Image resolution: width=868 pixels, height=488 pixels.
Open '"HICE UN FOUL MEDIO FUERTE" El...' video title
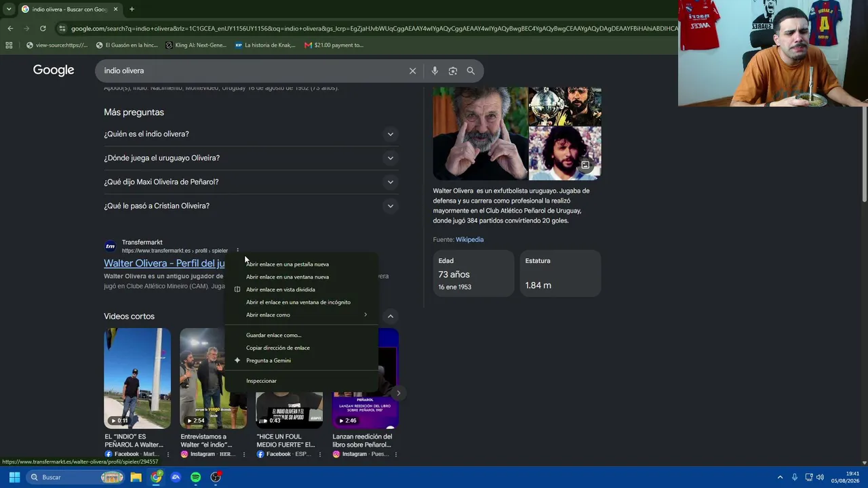pyautogui.click(x=285, y=441)
